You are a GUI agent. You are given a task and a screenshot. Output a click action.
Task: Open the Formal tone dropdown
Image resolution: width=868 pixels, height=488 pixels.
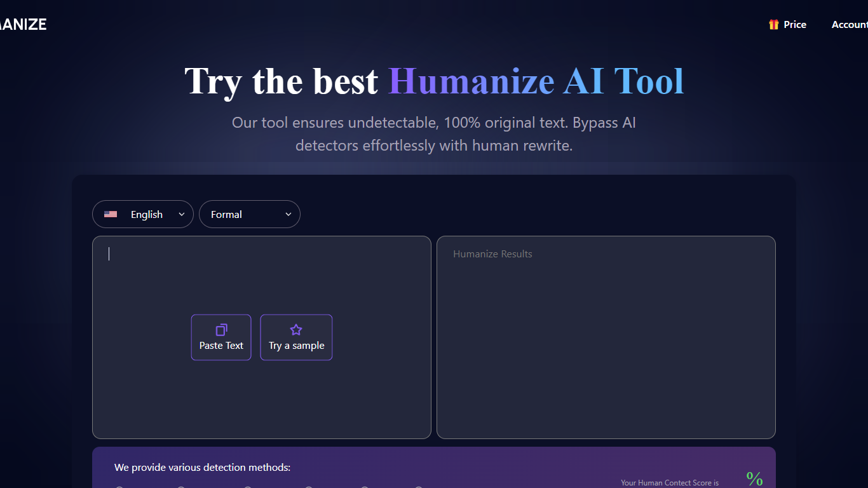click(249, 214)
